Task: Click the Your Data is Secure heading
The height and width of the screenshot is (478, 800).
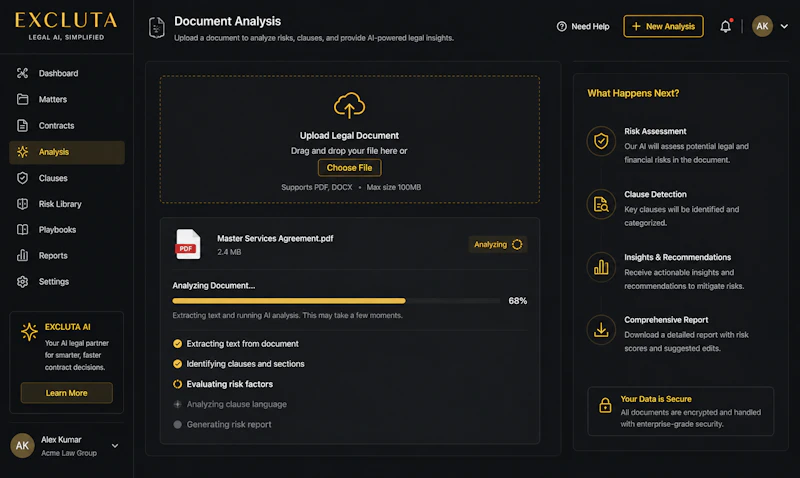Action: 656,399
